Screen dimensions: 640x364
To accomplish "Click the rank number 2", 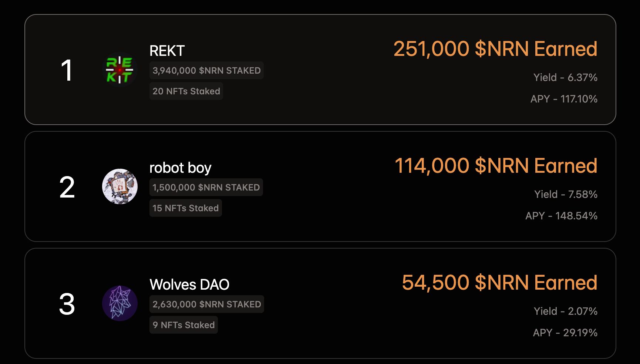I will coord(67,187).
